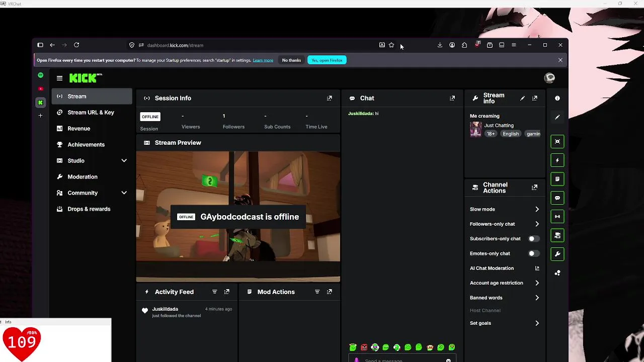Open the Kick hamburger menu
Image resolution: width=644 pixels, height=362 pixels.
coord(59,78)
